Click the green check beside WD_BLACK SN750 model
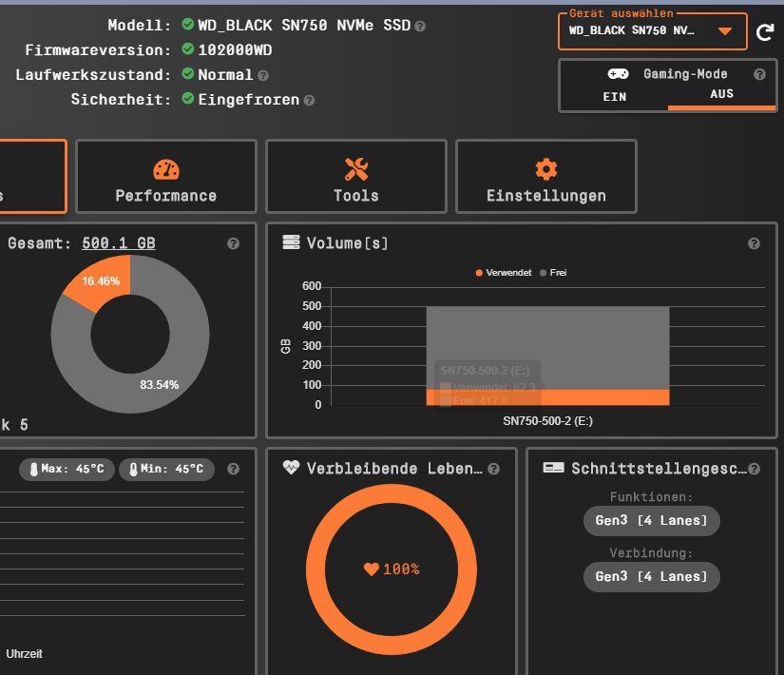Viewport: 784px width, 675px height. tap(188, 24)
